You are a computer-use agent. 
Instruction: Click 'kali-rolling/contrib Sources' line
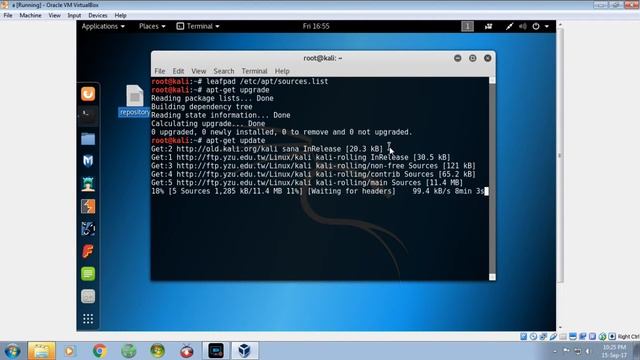click(313, 174)
